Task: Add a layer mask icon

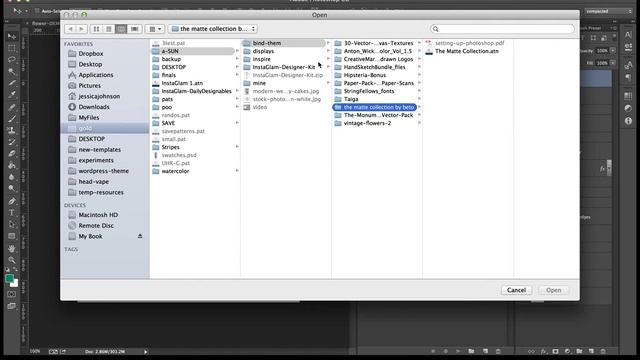Action: point(556,351)
